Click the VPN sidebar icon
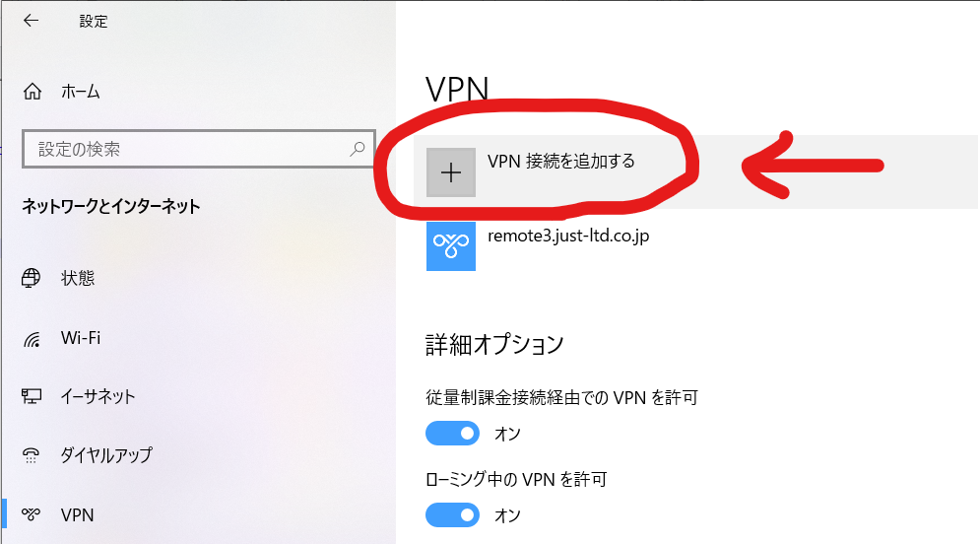The width and height of the screenshot is (980, 544). tap(32, 514)
